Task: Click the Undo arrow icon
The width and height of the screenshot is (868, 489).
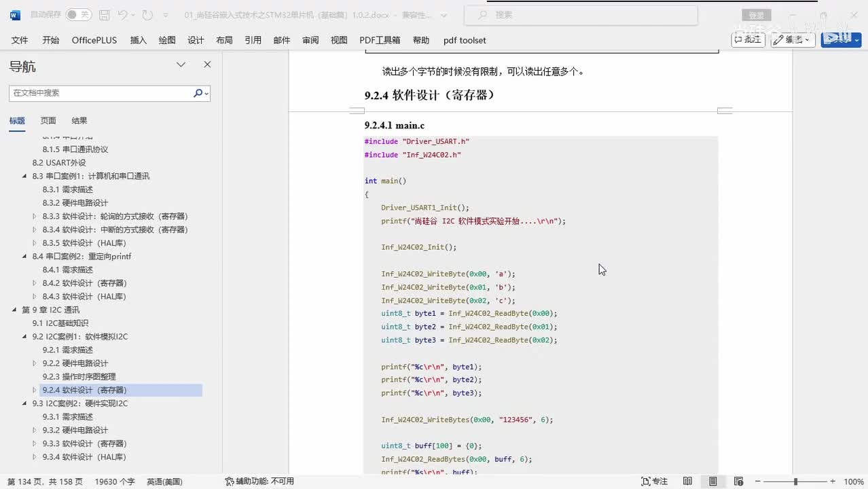Action: (x=123, y=15)
